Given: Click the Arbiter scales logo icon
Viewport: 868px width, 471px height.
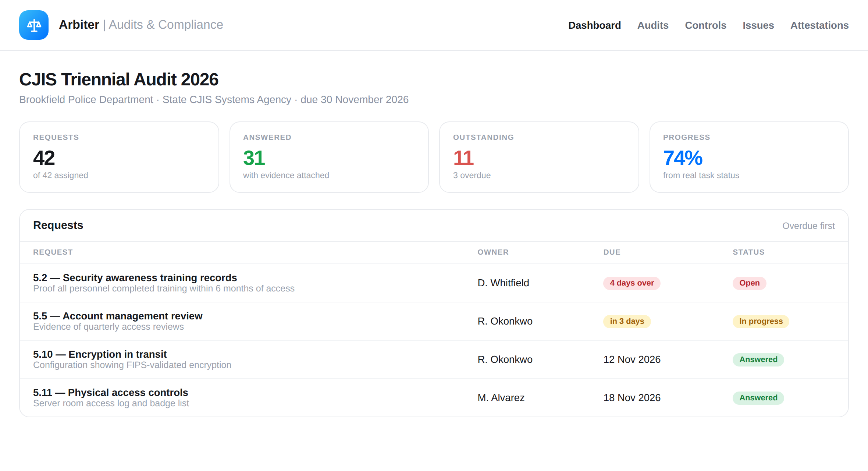Looking at the screenshot, I should (x=34, y=25).
